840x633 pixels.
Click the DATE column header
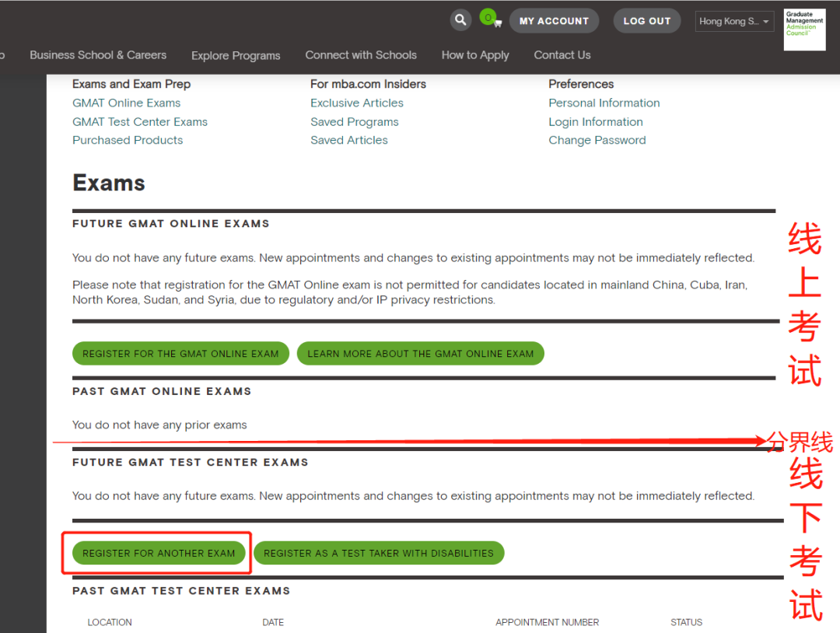273,622
